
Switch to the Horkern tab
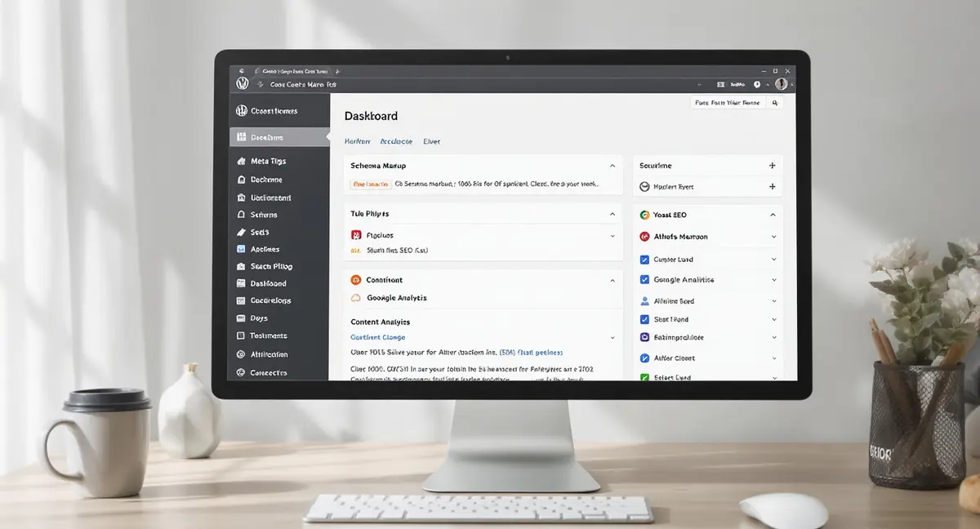pos(357,141)
